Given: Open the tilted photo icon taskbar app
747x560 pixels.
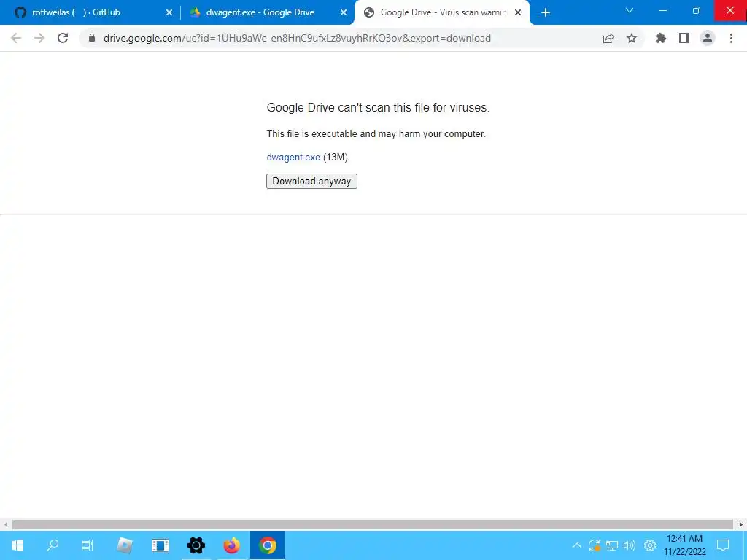Looking at the screenshot, I should tap(124, 545).
